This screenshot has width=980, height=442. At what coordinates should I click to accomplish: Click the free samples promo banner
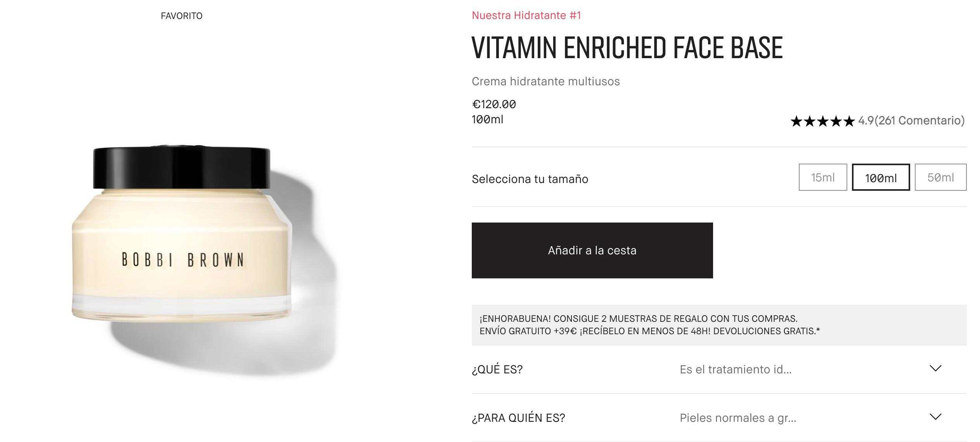(x=719, y=325)
